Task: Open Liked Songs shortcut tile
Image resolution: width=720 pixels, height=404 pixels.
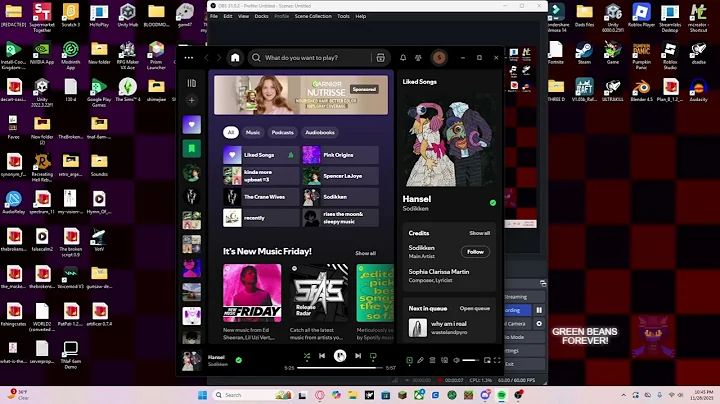Action: [261, 155]
